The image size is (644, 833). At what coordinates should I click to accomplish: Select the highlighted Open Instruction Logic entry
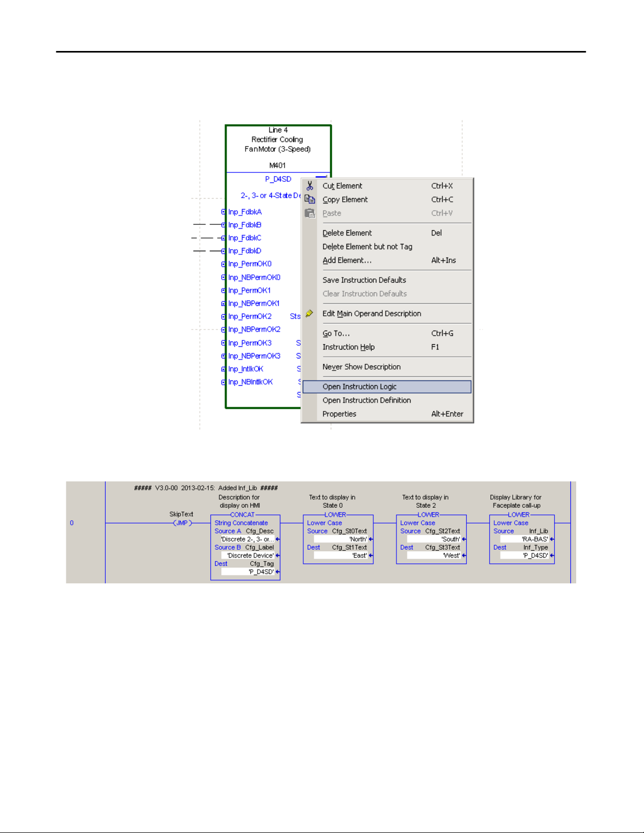point(387,387)
